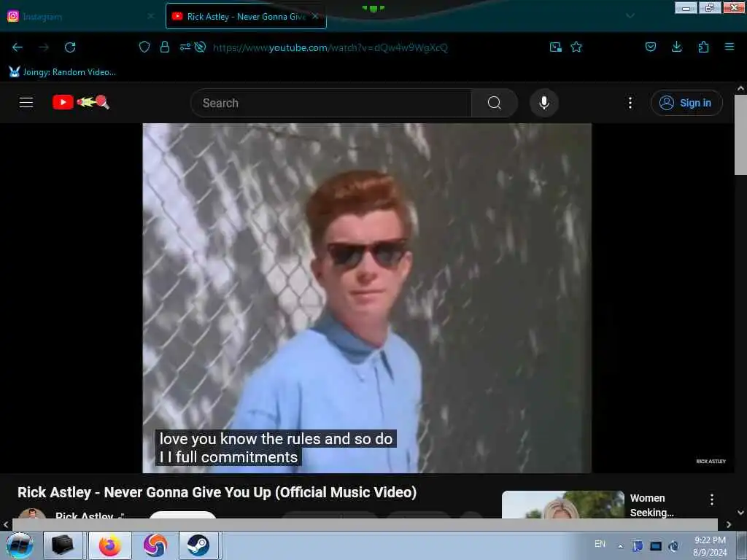The width and height of the screenshot is (747, 560).
Task: Open the YouTube guide hamburger menu
Action: coord(26,102)
